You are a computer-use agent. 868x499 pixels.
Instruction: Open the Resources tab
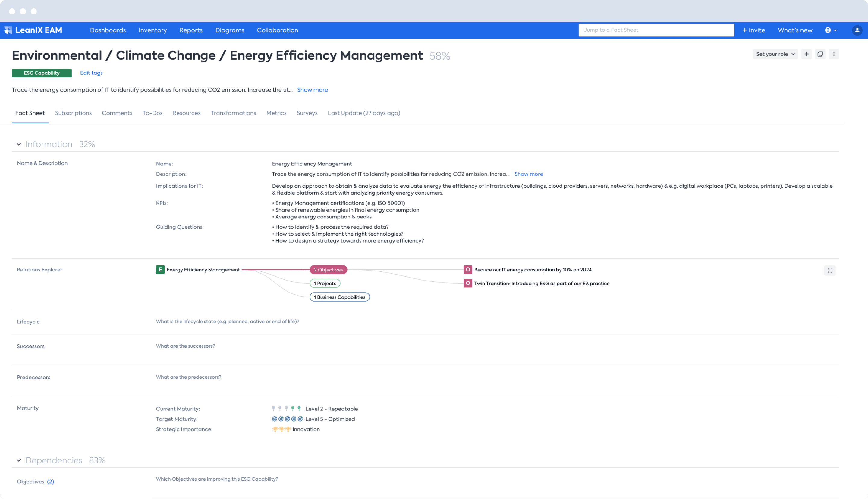187,113
